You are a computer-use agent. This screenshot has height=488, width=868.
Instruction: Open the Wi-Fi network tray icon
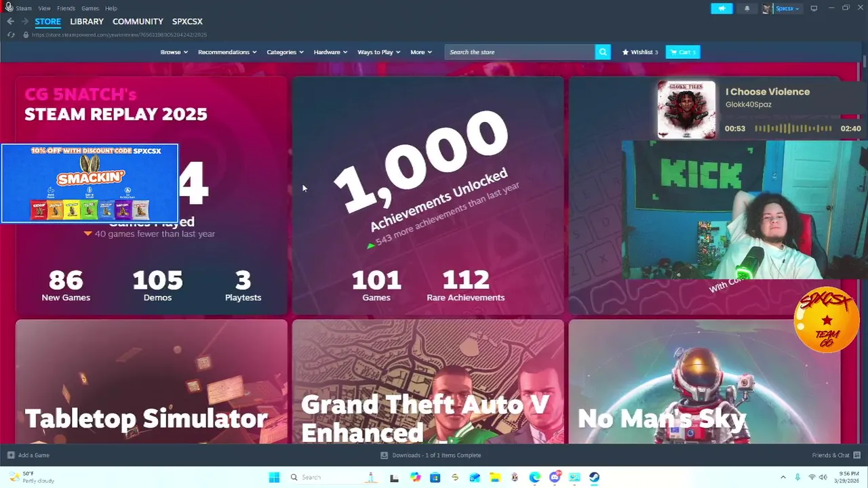(x=812, y=477)
